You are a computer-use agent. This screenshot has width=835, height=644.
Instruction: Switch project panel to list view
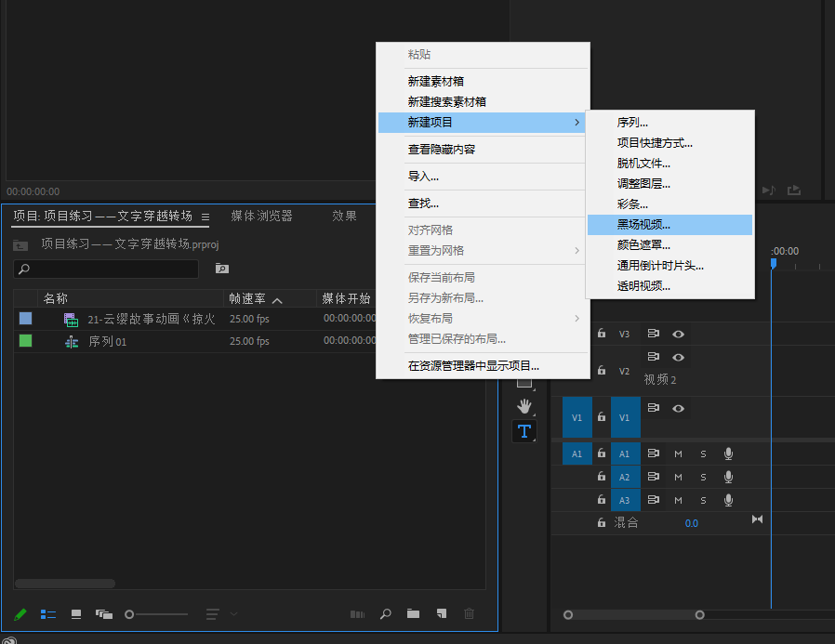tap(48, 614)
